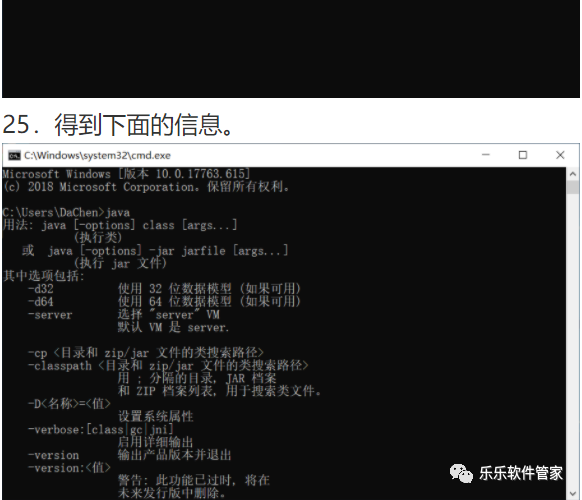Close the cmd.exe window
Viewport: 582px width, 500px height.
tap(560, 155)
